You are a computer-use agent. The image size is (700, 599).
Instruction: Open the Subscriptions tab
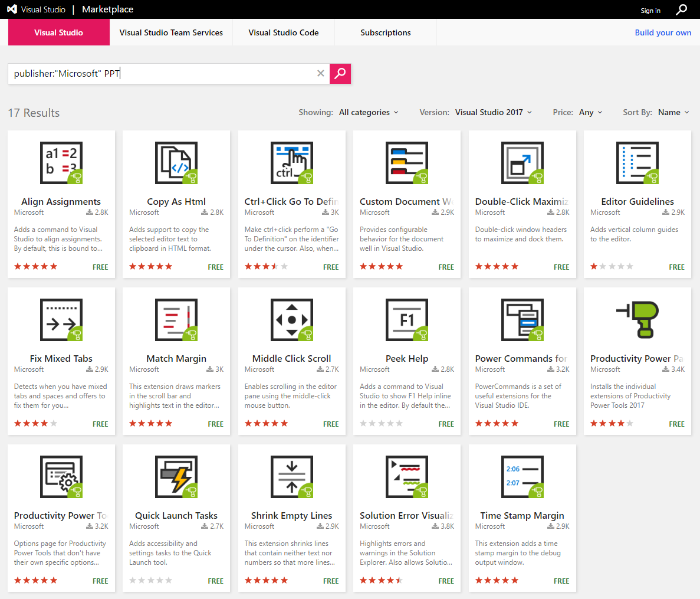[x=385, y=32]
